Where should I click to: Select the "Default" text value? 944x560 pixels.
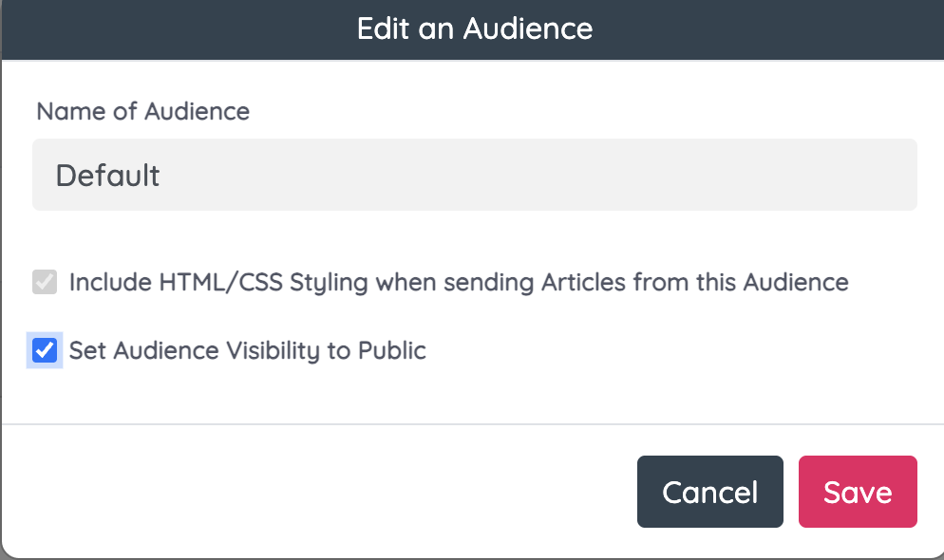point(107,175)
